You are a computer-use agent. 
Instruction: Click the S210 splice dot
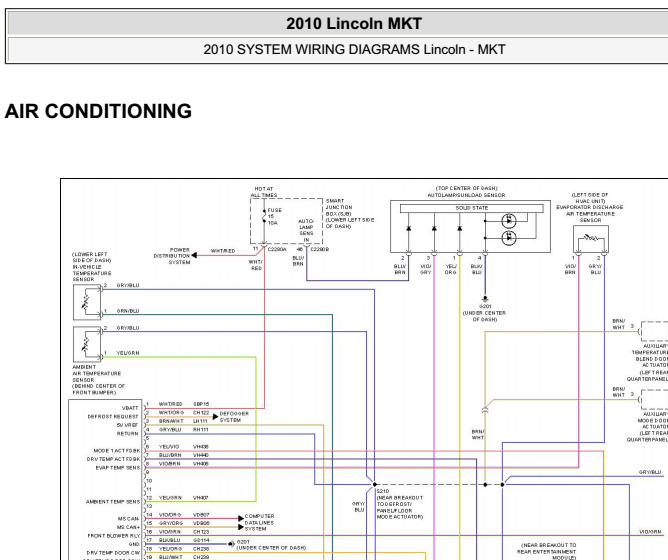point(374,485)
